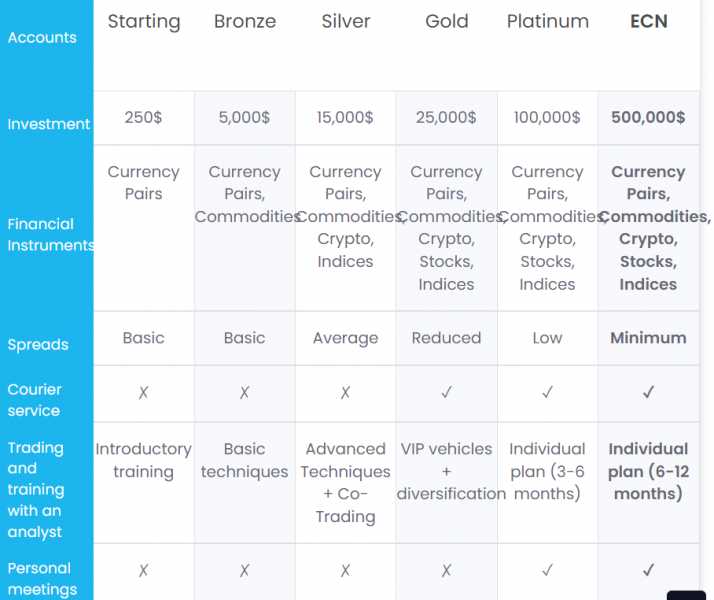Click the Personal meetings checkmark for Platinum
This screenshot has width=714, height=600.
(547, 570)
